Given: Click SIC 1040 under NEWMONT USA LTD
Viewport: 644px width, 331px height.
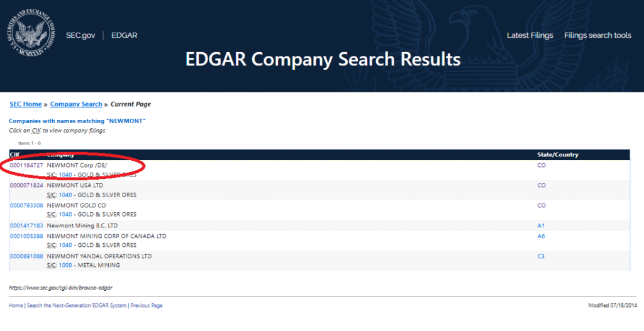Looking at the screenshot, I should tap(65, 195).
